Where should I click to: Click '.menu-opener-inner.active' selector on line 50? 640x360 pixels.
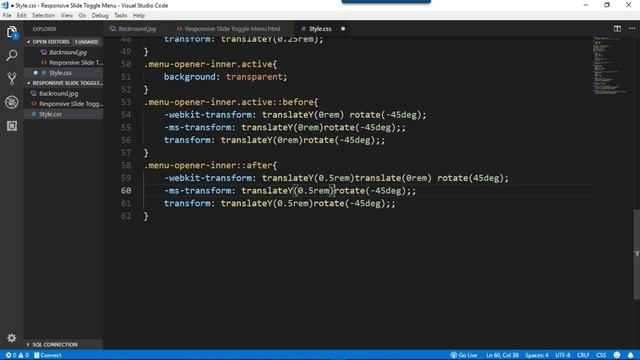coord(208,64)
